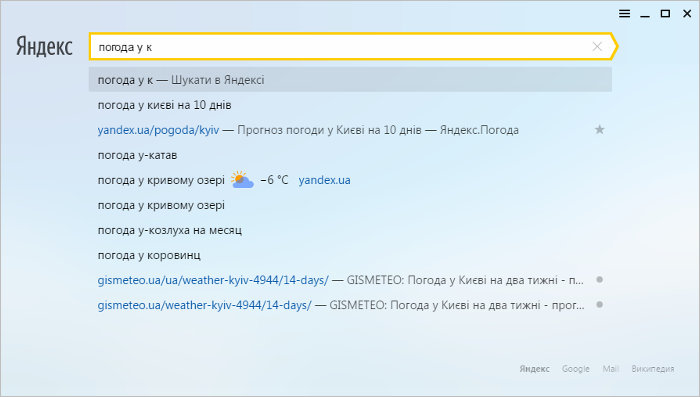This screenshot has height=397, width=700.
Task: Open gismeteo.ua/ua/weather-kyiv-4944/14-days/ link
Action: 213,280
